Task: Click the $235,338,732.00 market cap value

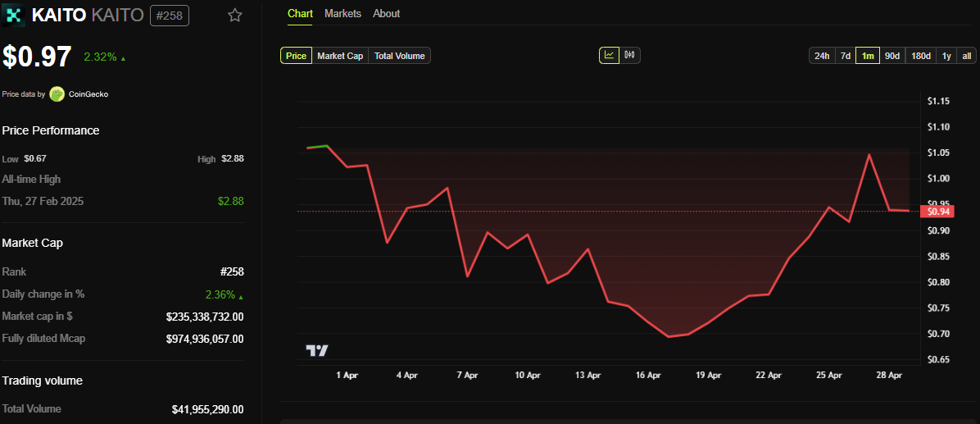Action: click(x=205, y=317)
